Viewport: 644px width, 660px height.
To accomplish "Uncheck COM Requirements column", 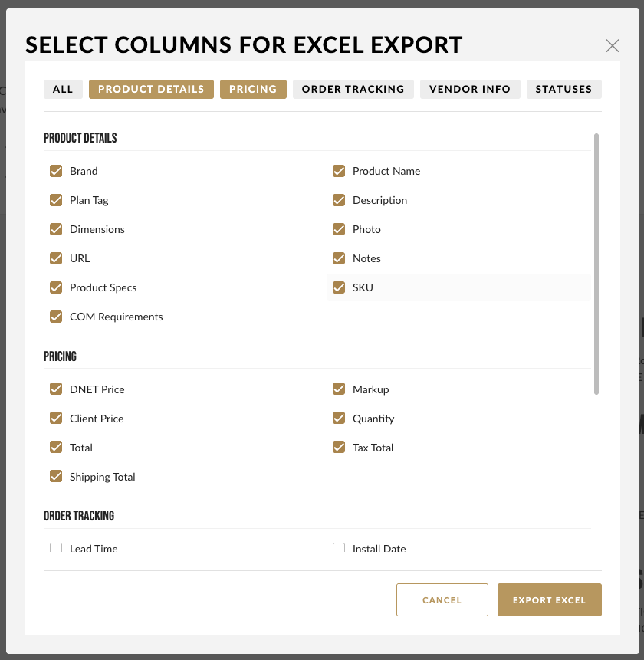I will pos(56,317).
